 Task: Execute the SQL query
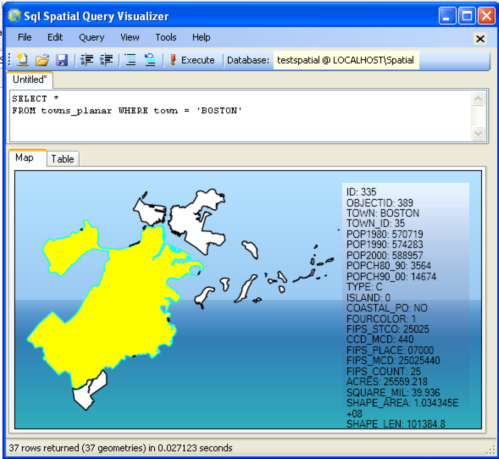pyautogui.click(x=192, y=60)
